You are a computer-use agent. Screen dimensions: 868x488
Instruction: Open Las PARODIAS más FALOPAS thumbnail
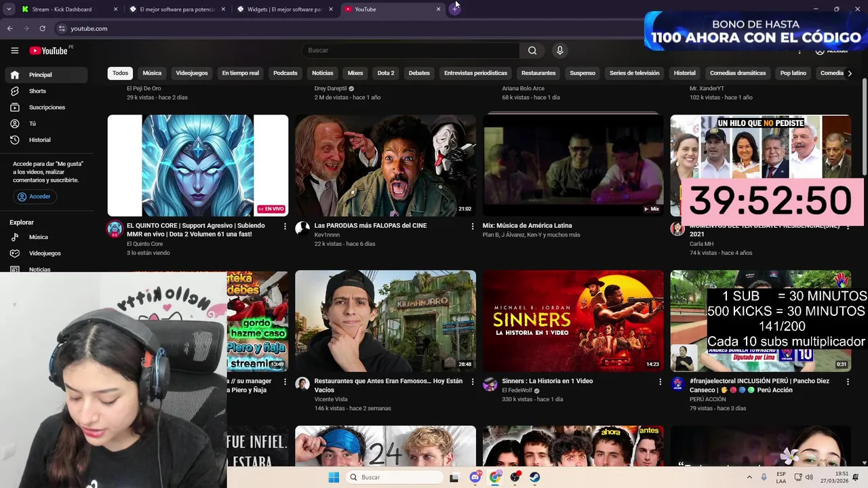point(385,165)
